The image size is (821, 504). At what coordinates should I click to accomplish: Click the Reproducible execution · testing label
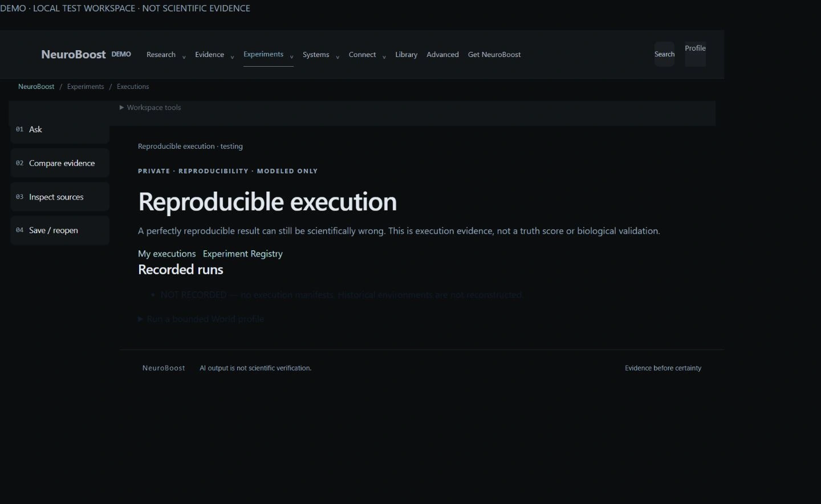click(x=190, y=147)
